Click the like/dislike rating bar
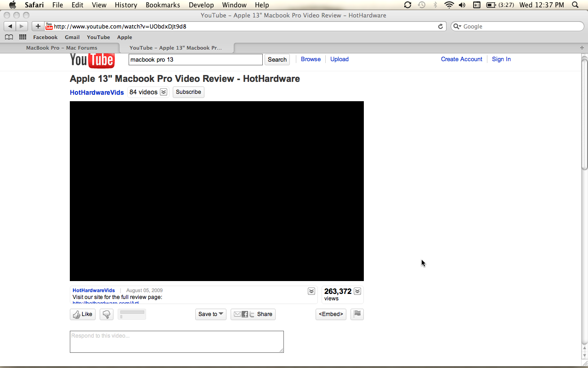588x368 pixels. point(132,314)
